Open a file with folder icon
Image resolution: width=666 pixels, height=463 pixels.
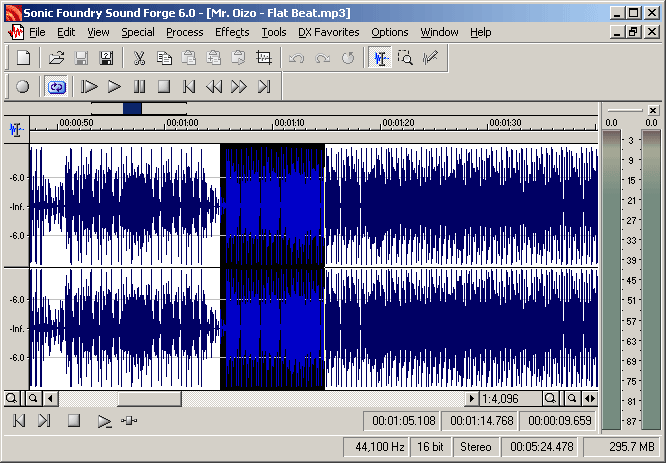56,58
